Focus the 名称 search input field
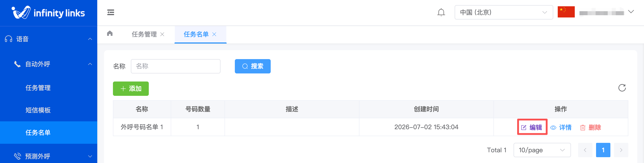This screenshot has height=163, width=644. [175, 66]
